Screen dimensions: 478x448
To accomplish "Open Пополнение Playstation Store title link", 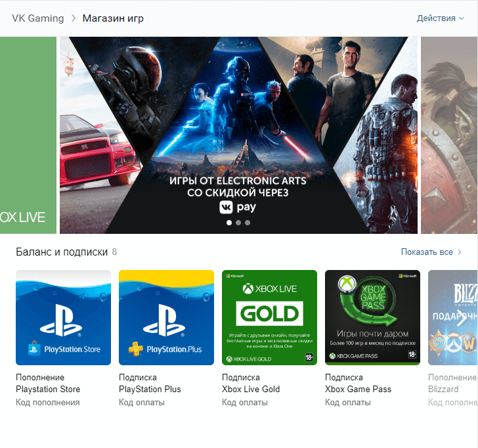I will (48, 384).
